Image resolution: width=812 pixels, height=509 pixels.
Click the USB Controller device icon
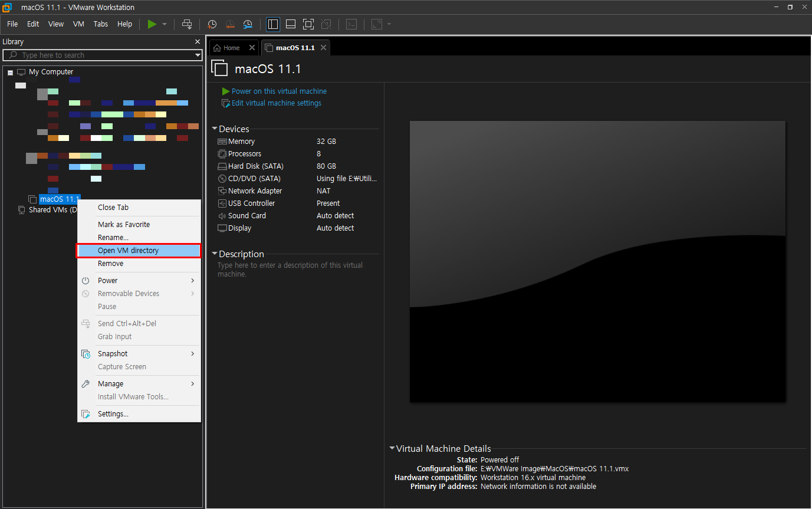[222, 203]
